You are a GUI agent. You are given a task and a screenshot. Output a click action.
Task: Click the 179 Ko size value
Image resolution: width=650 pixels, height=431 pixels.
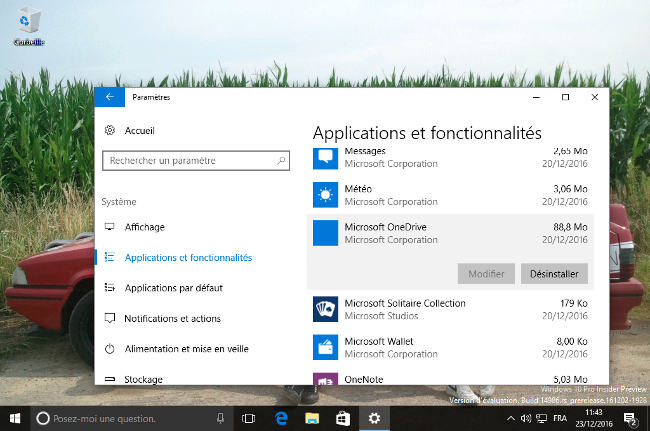click(x=574, y=303)
